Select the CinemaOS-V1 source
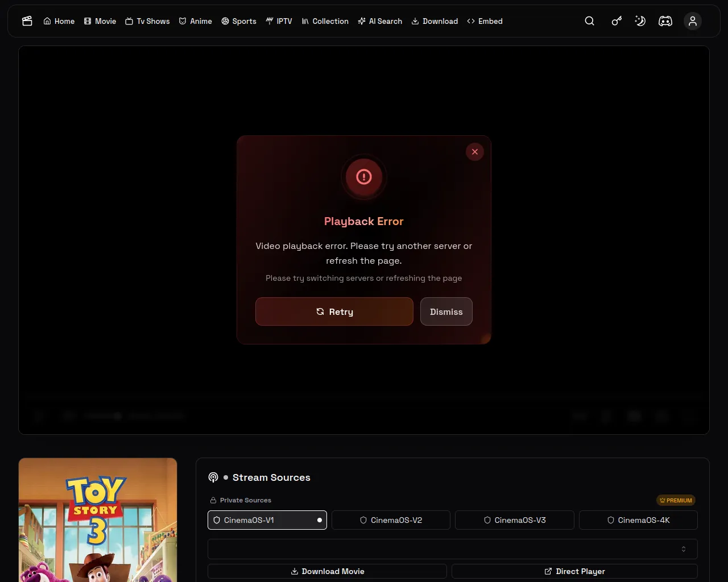Viewport: 728px width, 582px height. pyautogui.click(x=267, y=520)
